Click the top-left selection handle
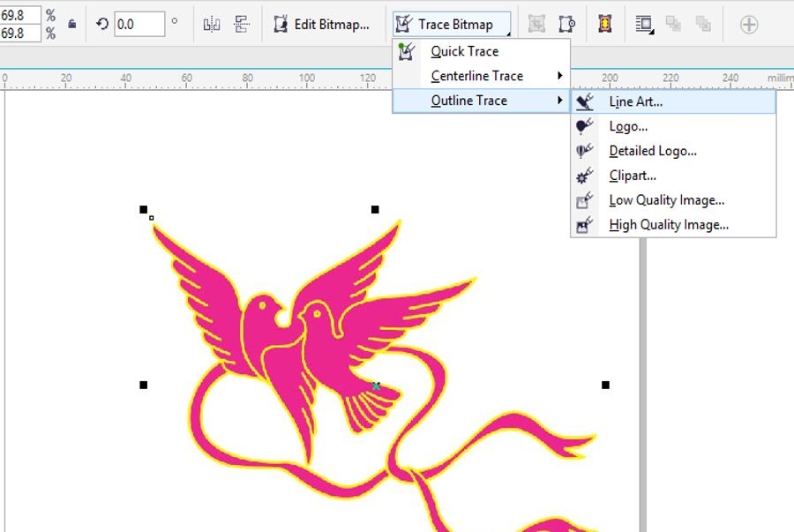 click(x=143, y=209)
